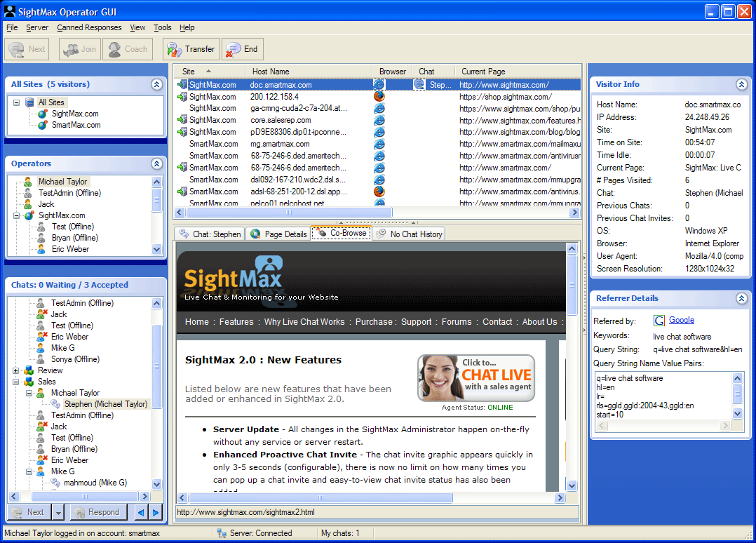756x543 pixels.
Task: Select Stephen (Michael Taylor) chat entry
Action: click(x=106, y=404)
